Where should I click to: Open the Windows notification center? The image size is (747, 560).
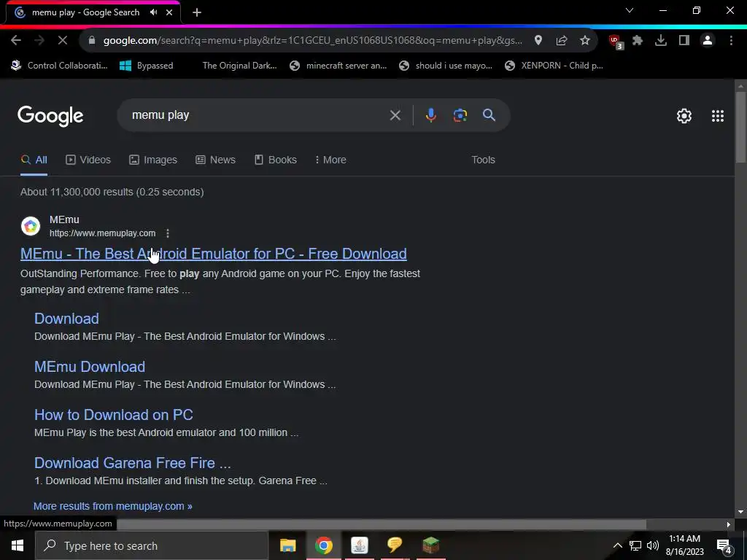pyautogui.click(x=724, y=546)
